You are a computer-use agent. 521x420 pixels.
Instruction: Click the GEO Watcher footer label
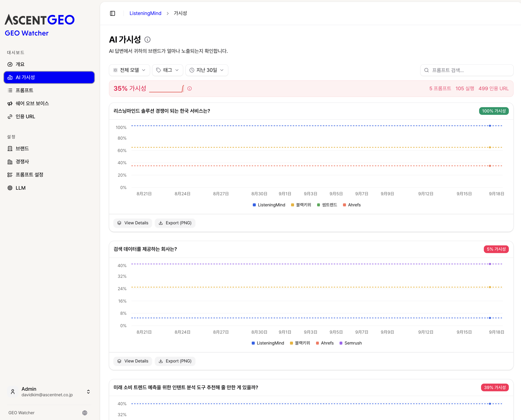click(x=22, y=413)
